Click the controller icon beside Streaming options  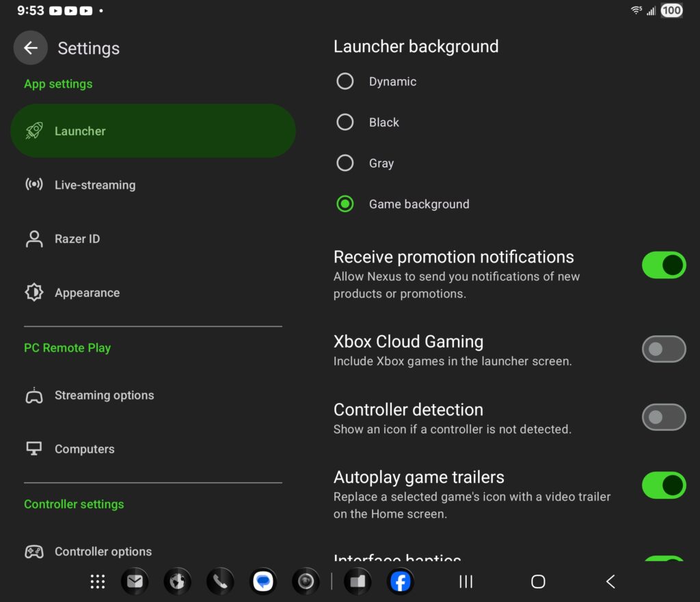pos(34,395)
